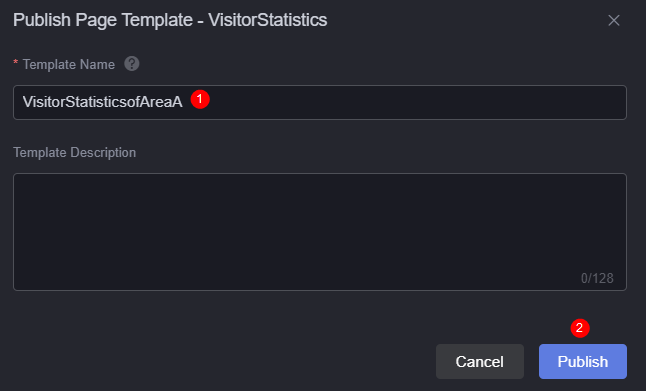The height and width of the screenshot is (391, 646).
Task: Focus the Template Name input field
Action: click(x=320, y=102)
